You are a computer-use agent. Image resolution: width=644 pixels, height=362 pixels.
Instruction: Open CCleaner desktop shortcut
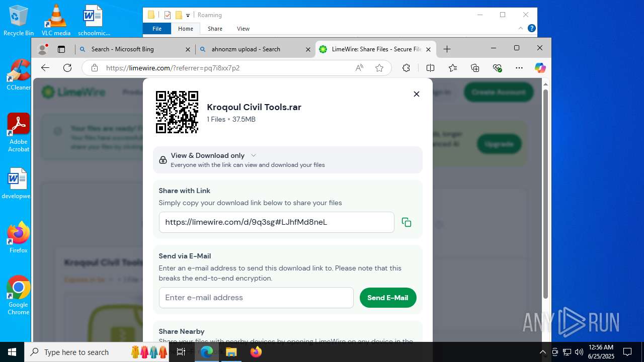click(x=19, y=75)
